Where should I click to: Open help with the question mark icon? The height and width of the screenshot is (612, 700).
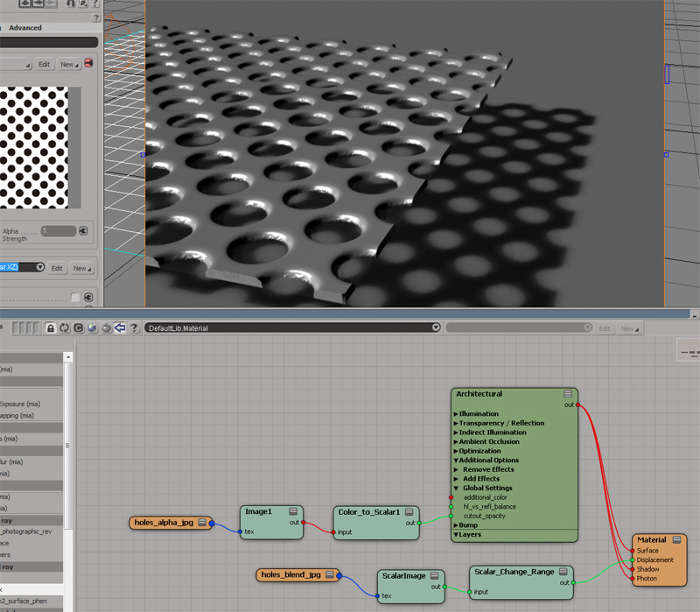(133, 327)
